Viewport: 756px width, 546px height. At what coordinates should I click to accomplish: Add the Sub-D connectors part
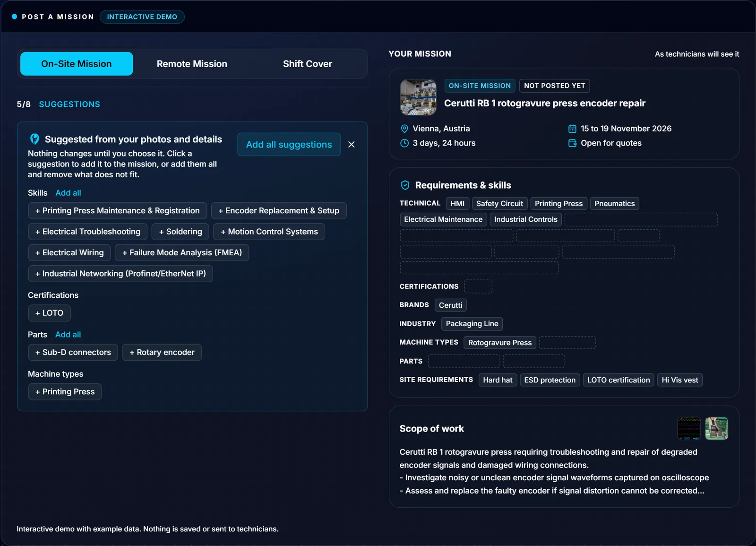coord(73,353)
